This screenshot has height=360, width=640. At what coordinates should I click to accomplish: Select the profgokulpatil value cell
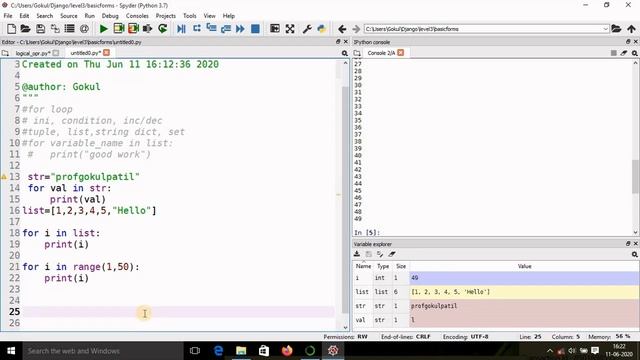click(x=524, y=306)
